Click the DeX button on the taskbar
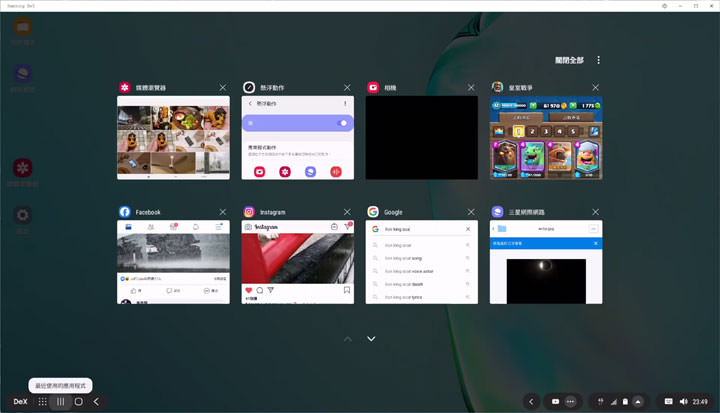 (x=20, y=402)
